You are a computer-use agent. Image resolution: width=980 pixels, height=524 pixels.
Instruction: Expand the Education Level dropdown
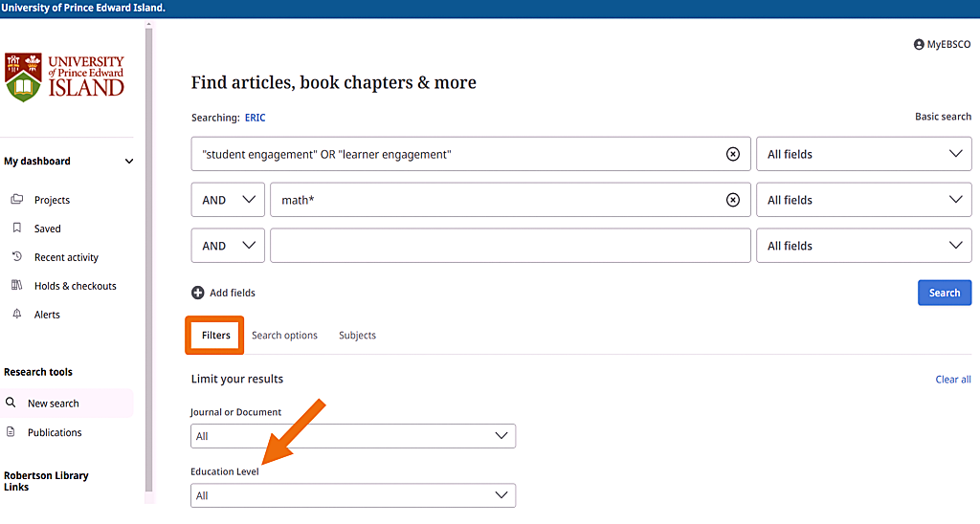352,495
